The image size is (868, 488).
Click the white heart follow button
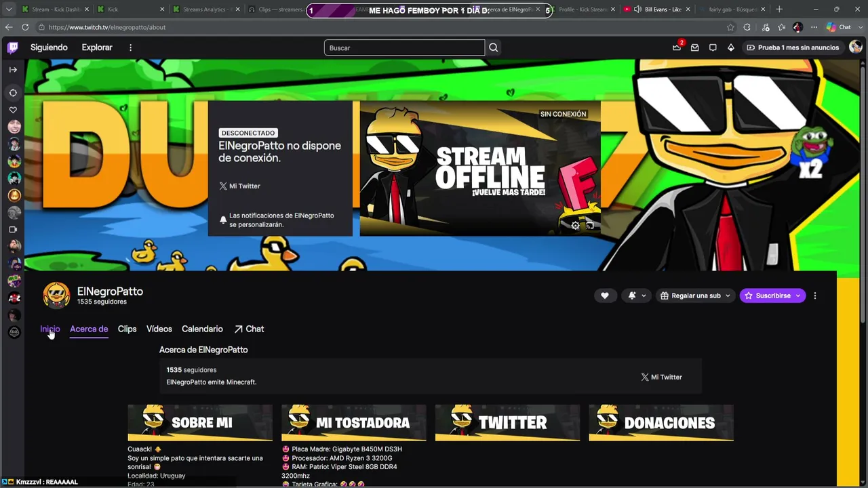605,296
